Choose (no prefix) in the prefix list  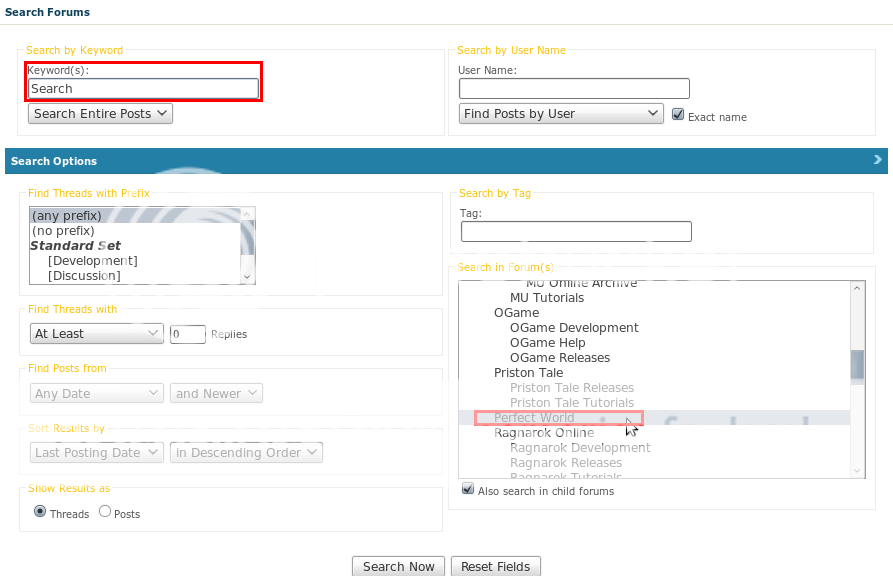coord(63,231)
